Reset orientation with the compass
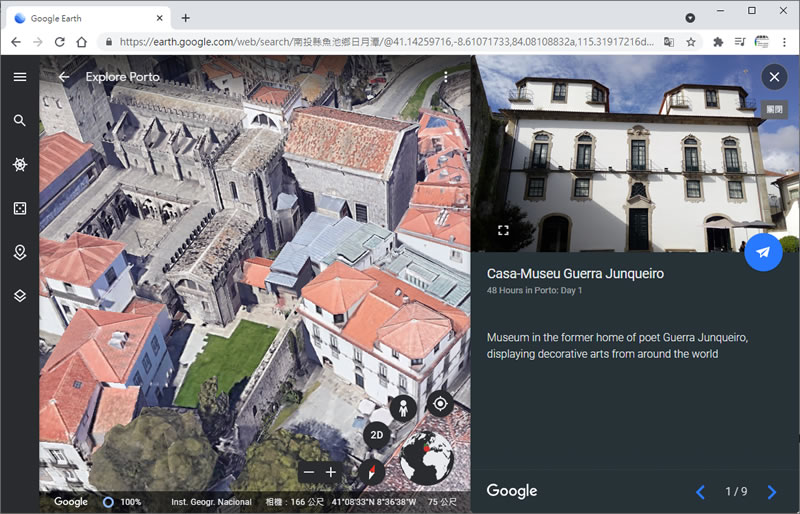 [371, 472]
